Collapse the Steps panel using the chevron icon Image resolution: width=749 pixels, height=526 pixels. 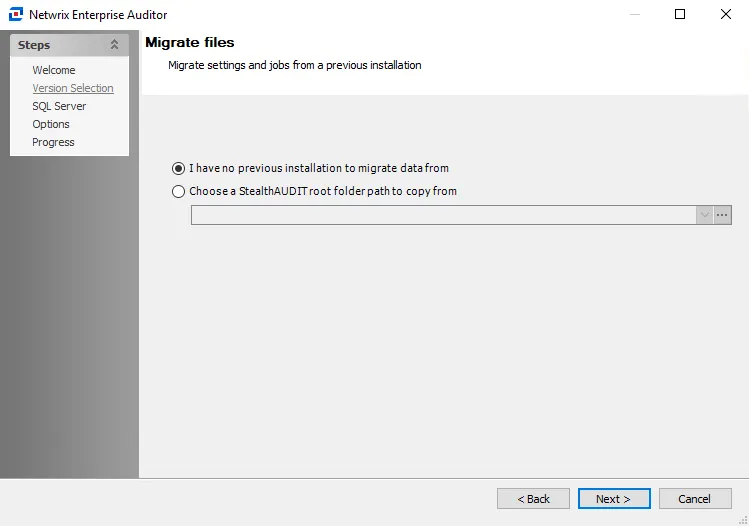pos(114,45)
